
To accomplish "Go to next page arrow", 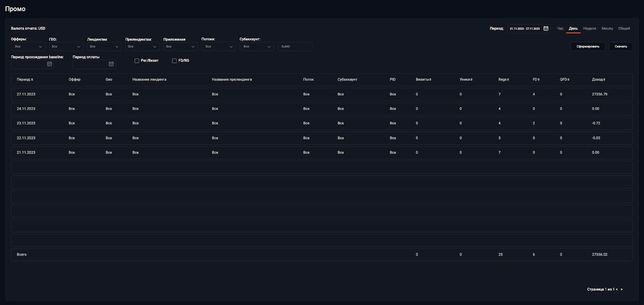I will pyautogui.click(x=621, y=289).
